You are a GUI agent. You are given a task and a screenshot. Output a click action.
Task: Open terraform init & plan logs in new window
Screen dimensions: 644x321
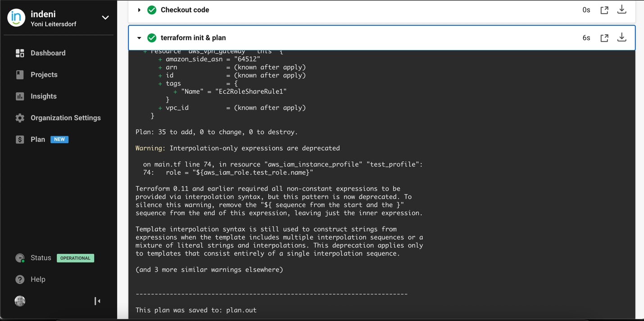(x=604, y=37)
